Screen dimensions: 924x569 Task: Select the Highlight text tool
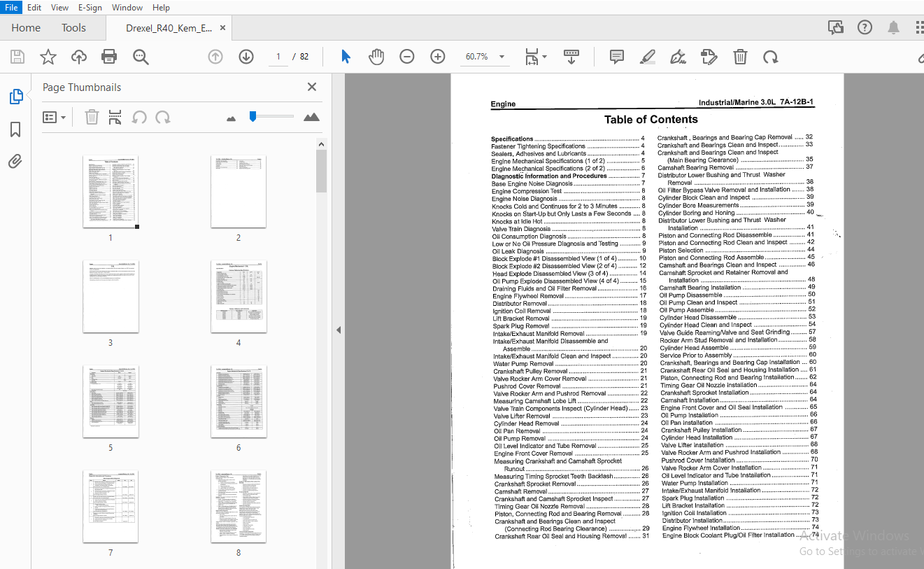pos(648,57)
